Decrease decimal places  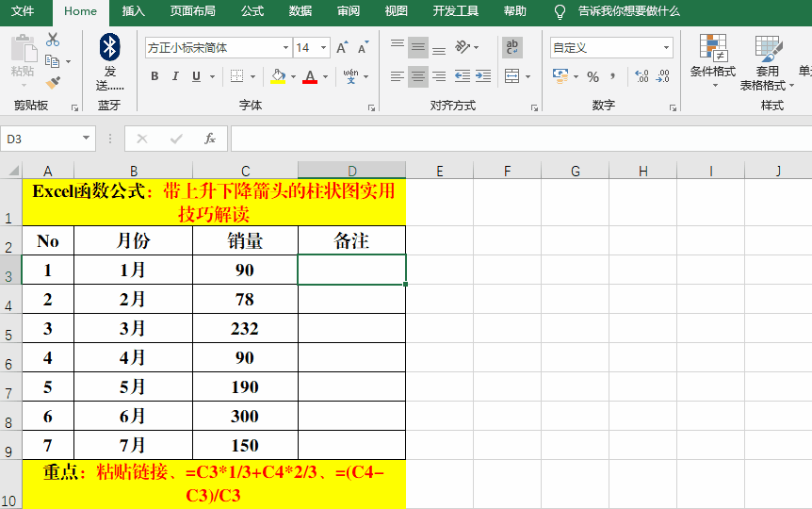pyautogui.click(x=662, y=76)
